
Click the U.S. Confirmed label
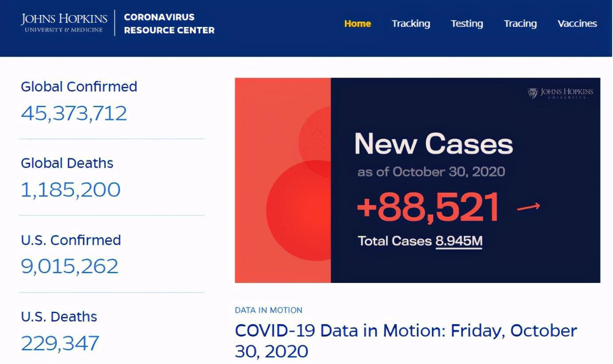[x=70, y=240]
